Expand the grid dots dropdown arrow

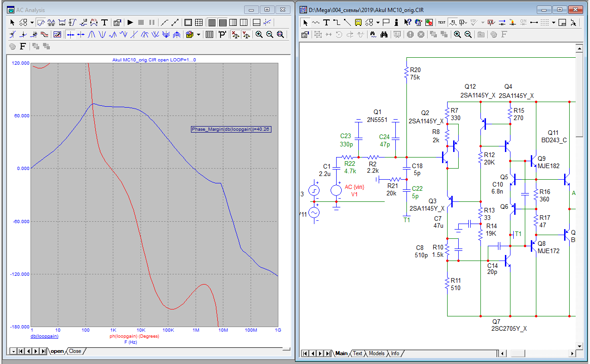[x=553, y=22]
